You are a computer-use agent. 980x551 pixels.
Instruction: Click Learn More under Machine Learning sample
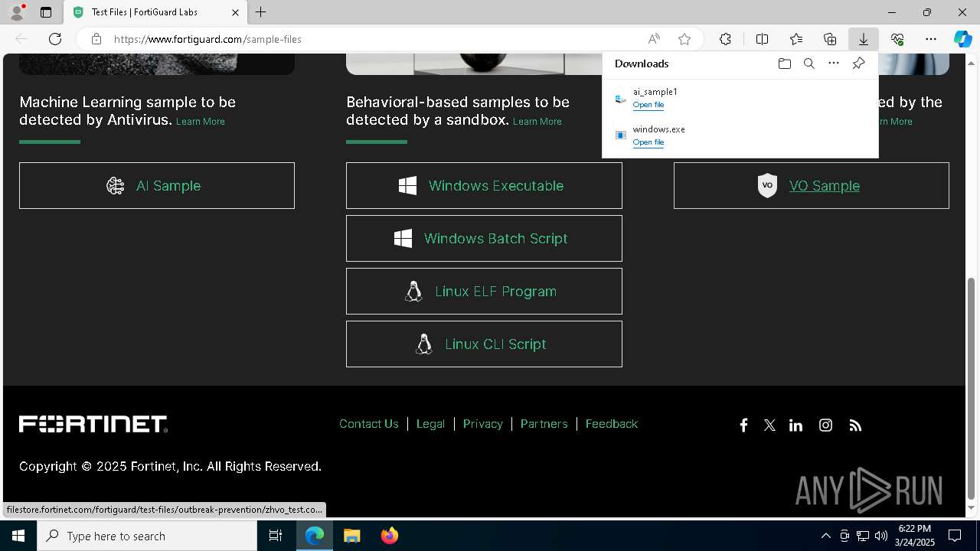201,122
